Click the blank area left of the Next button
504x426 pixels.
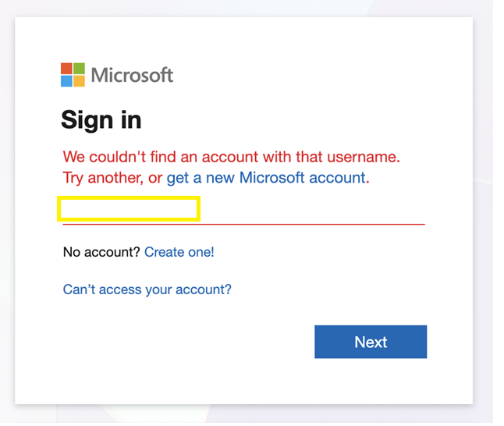click(x=186, y=342)
